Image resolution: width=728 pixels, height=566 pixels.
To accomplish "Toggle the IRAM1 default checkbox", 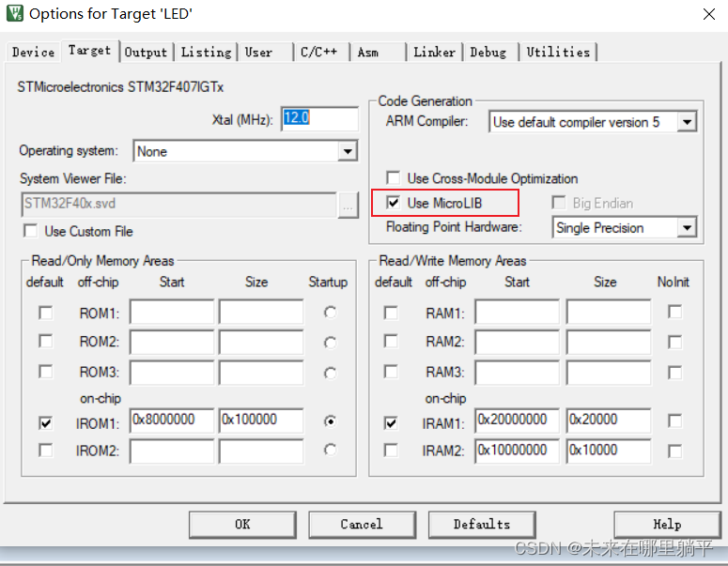I will pyautogui.click(x=391, y=422).
